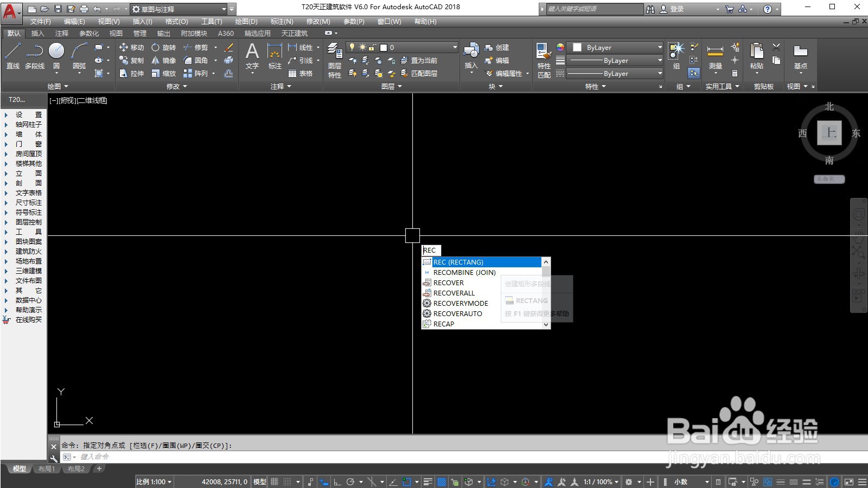868x488 pixels.
Task: Open the 标注(N) menu
Action: pyautogui.click(x=282, y=22)
